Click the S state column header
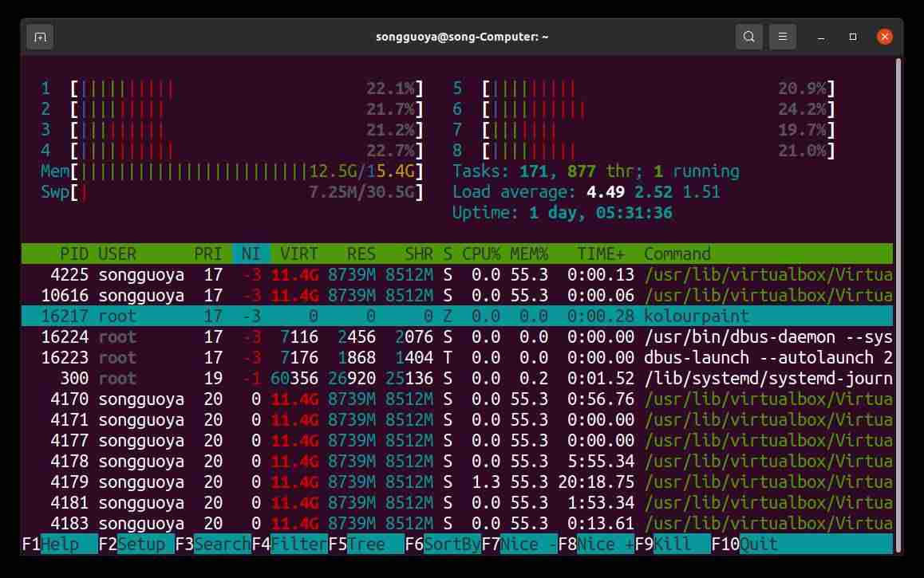 (x=448, y=254)
